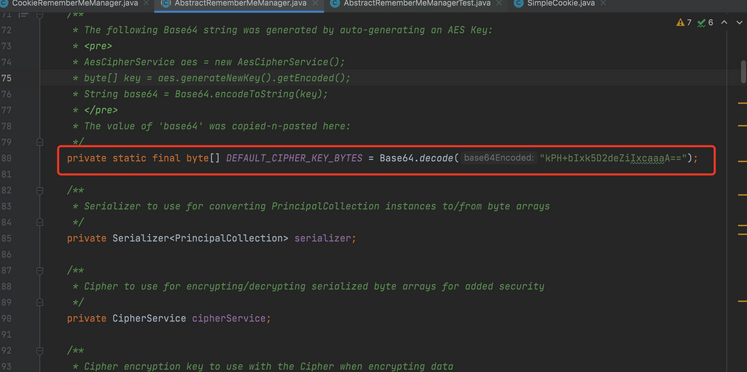Click the vertical scrollbar thumb at right edge
Viewport: 747px width, 372px height.
(x=743, y=72)
